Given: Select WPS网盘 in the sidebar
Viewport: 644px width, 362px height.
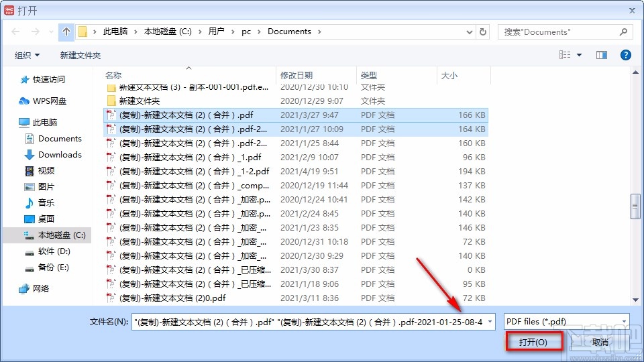Looking at the screenshot, I should coord(43,101).
